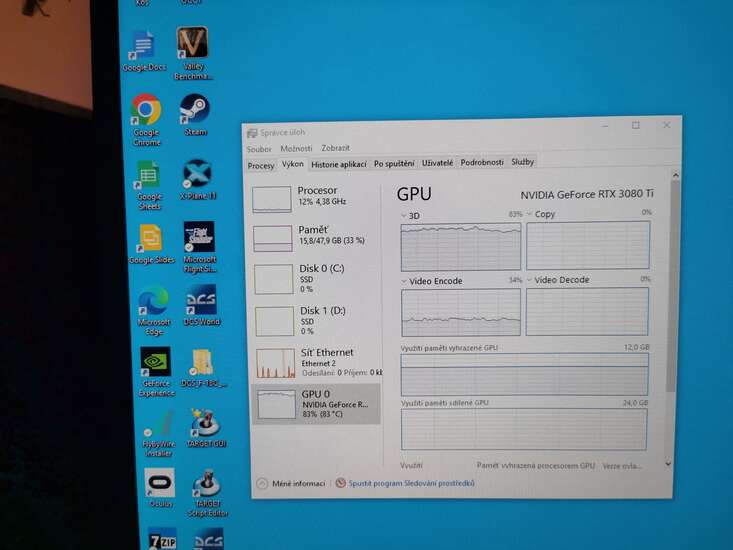
Task: Launch the Steam desktop icon
Action: (195, 115)
